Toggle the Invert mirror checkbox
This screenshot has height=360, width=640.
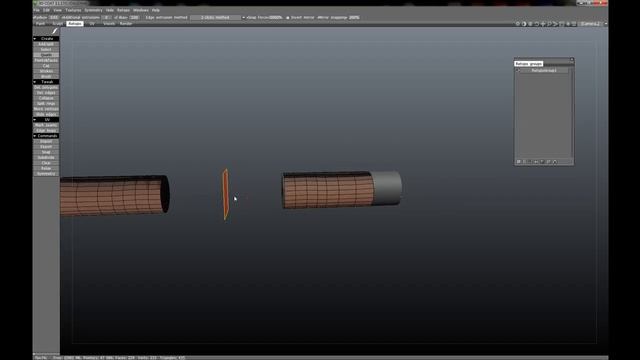[288, 18]
